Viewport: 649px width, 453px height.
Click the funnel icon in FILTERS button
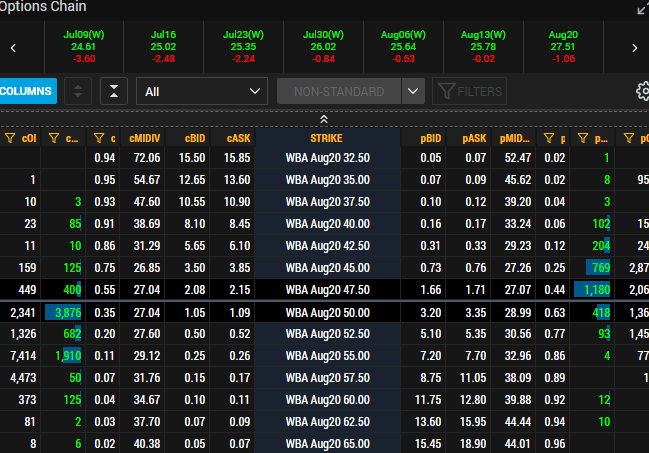[x=446, y=91]
